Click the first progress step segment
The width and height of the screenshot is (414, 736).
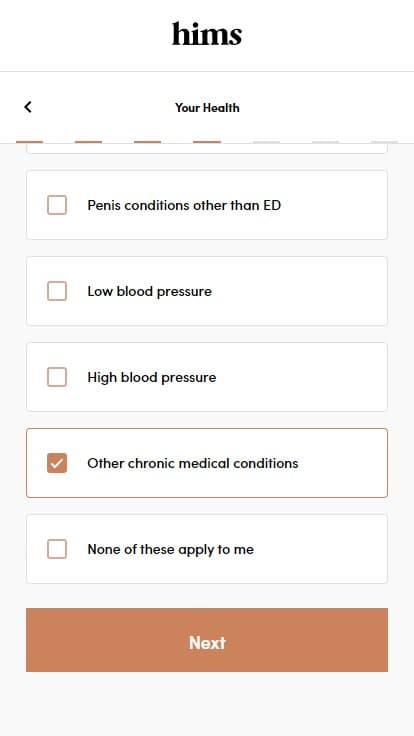[x=30, y=142]
